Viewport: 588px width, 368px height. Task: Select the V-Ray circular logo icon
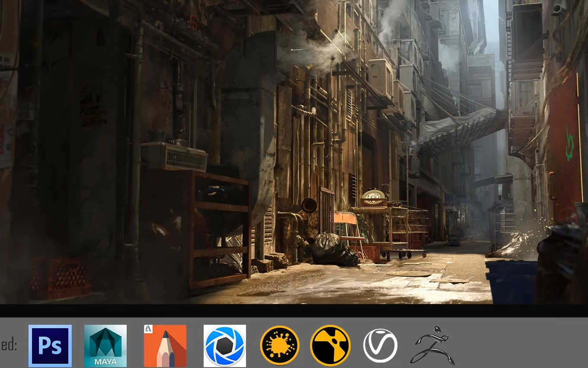coord(380,346)
